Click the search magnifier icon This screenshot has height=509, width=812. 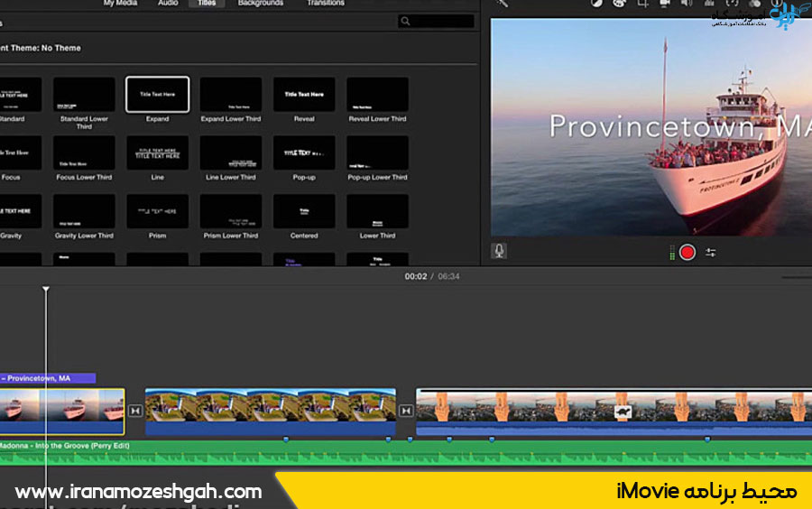(405, 22)
